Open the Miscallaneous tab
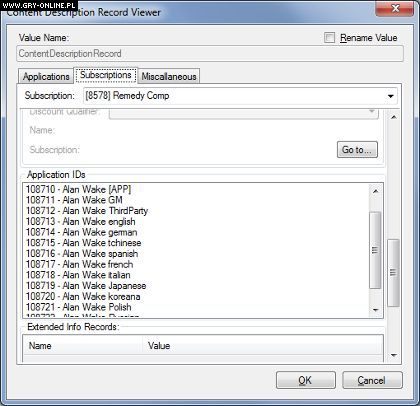The height and width of the screenshot is (406, 420). point(169,77)
